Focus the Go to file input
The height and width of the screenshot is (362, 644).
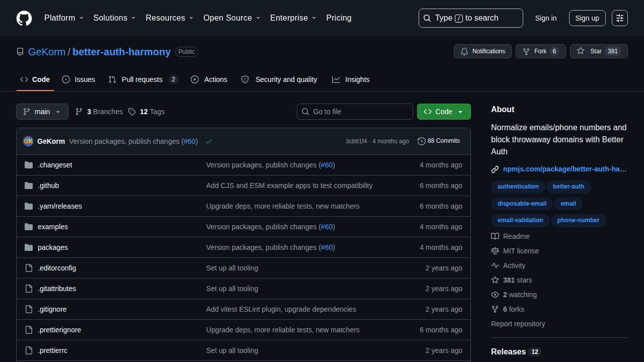click(x=355, y=112)
